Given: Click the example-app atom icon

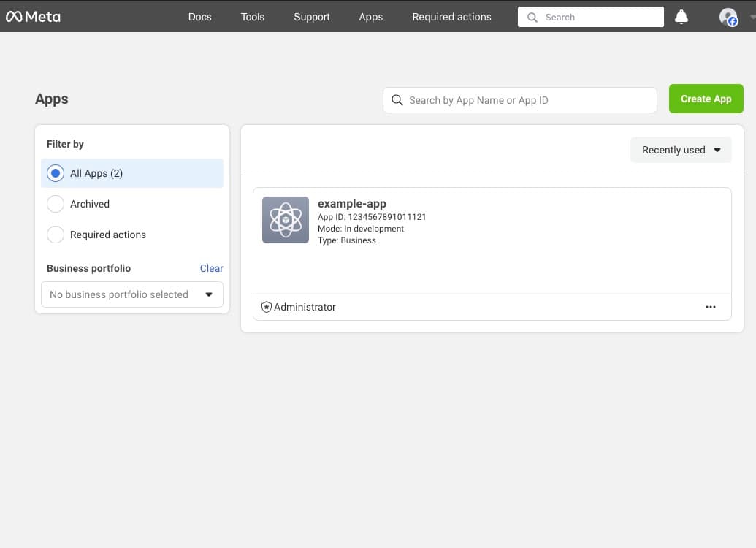Looking at the screenshot, I should click(286, 219).
